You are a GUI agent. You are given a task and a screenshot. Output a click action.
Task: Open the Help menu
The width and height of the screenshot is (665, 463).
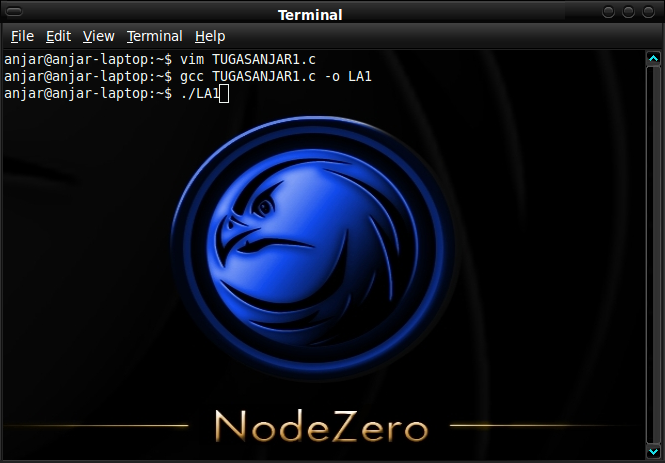(x=210, y=36)
